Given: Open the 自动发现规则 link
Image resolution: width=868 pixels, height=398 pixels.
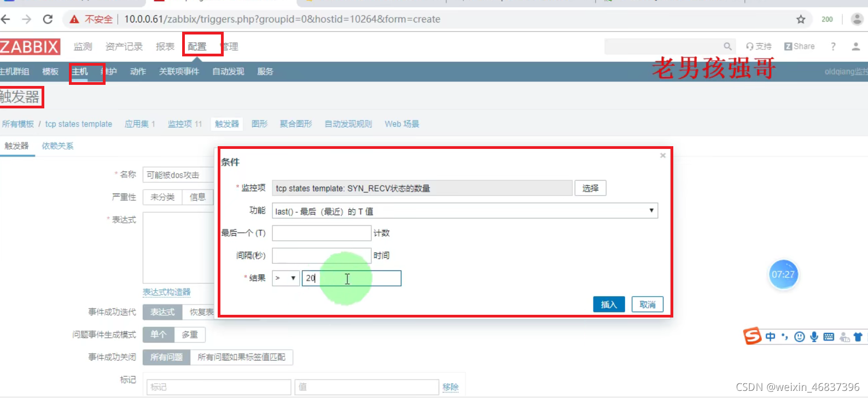Looking at the screenshot, I should pos(348,124).
